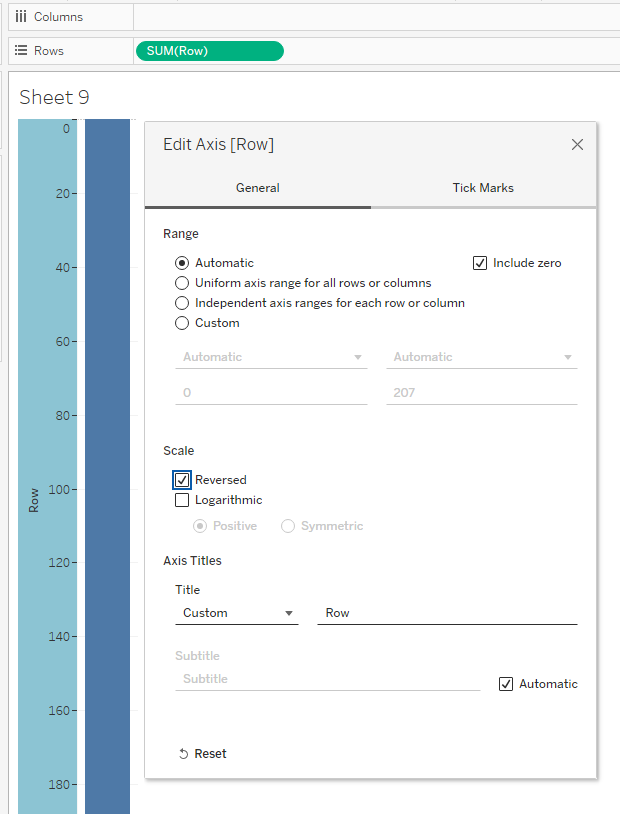Switch to the Tick Marks tab
The image size is (620, 814).
pyautogui.click(x=483, y=188)
